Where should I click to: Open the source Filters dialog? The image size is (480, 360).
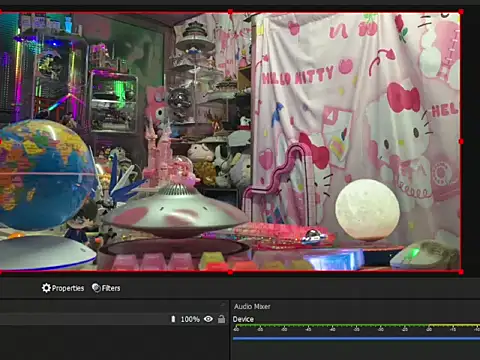point(106,288)
